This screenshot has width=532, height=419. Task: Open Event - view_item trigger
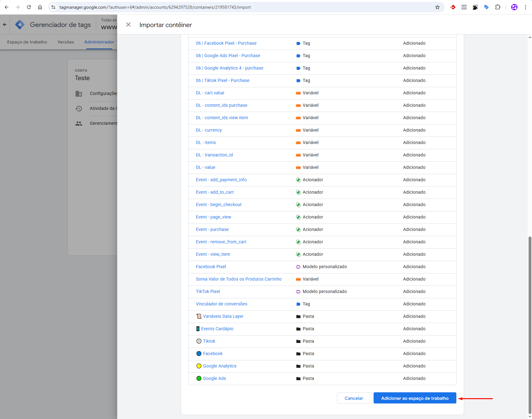coord(213,254)
